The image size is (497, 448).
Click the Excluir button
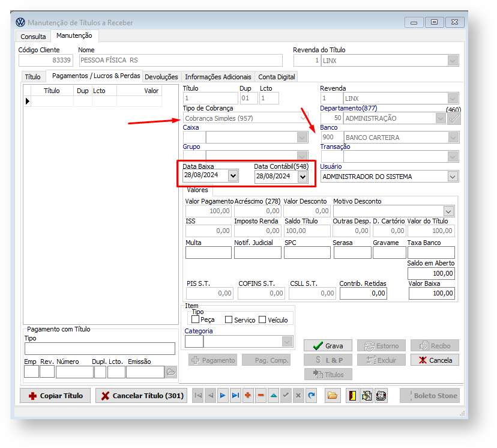381,360
